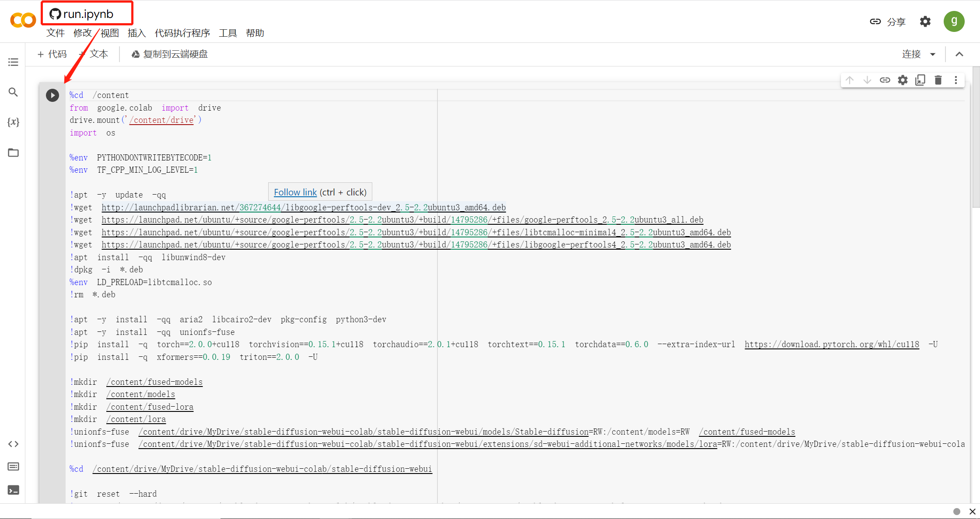Open the variables inspector panel
The width and height of the screenshot is (980, 519).
point(13,122)
